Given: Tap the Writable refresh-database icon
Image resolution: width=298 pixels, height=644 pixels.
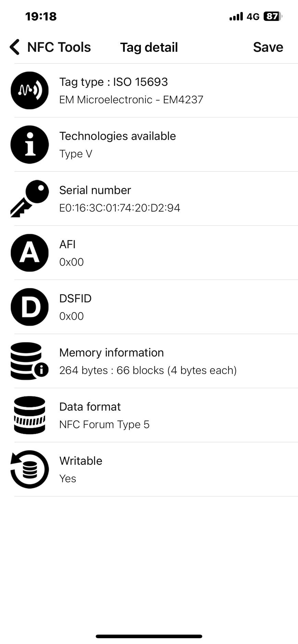Looking at the screenshot, I should (x=29, y=469).
